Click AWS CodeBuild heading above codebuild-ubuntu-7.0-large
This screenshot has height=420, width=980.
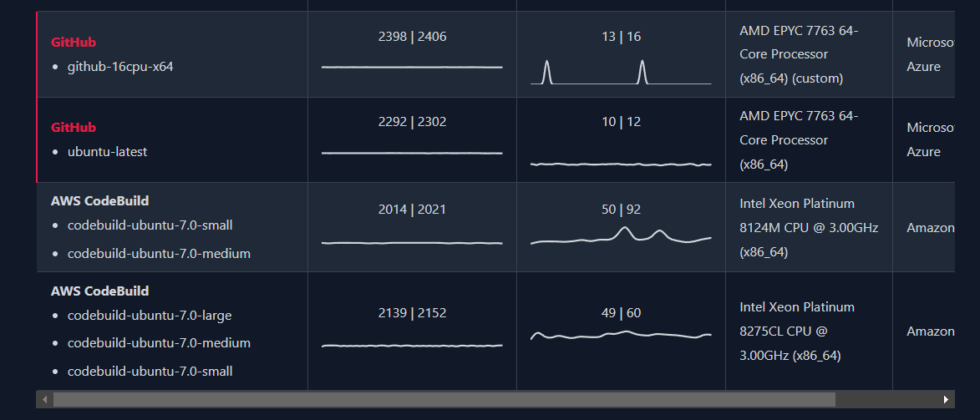(100, 291)
